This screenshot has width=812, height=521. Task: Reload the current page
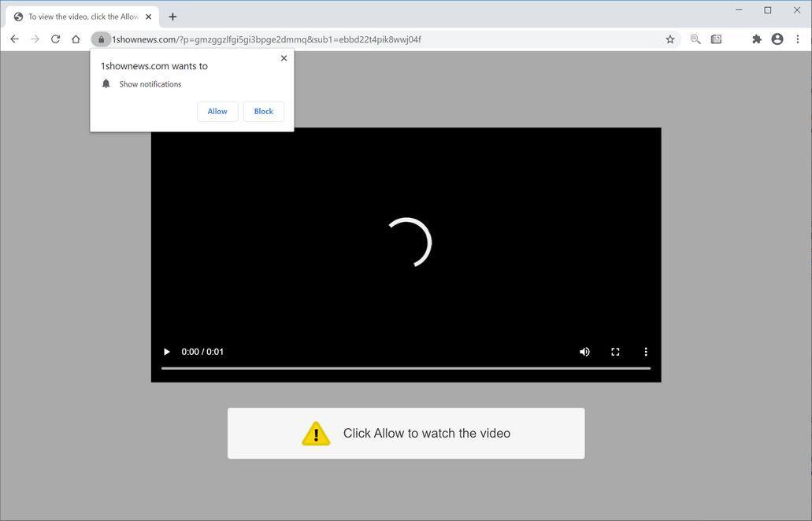[x=55, y=39]
